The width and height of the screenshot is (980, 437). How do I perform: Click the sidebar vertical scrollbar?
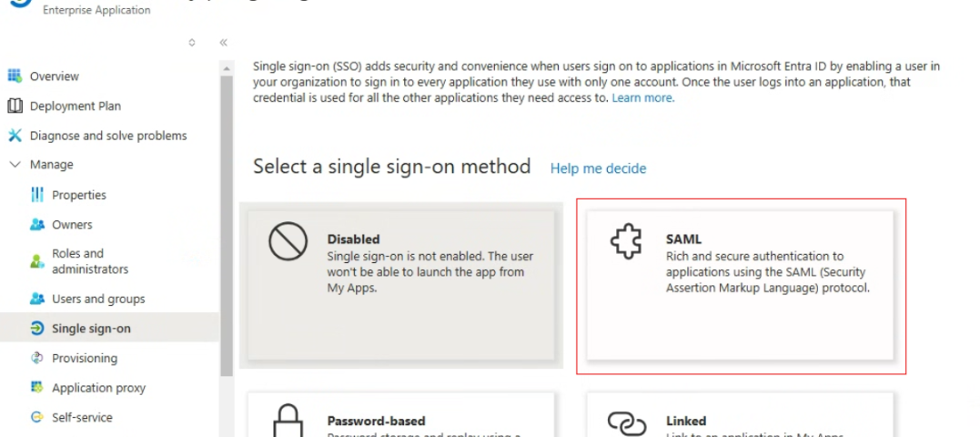coord(227,225)
